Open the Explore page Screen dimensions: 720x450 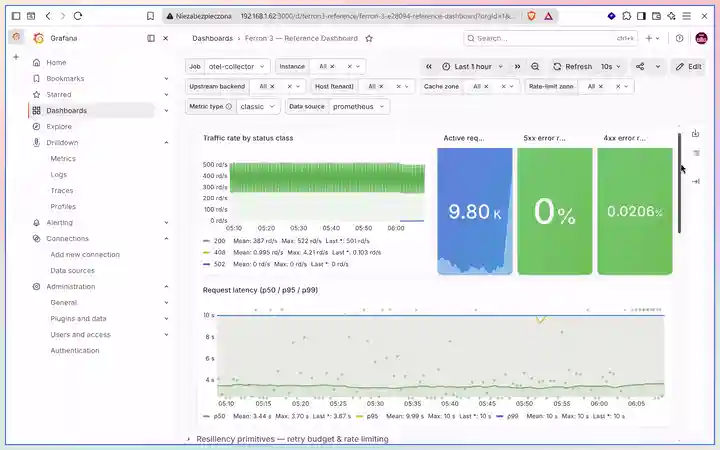click(x=59, y=127)
